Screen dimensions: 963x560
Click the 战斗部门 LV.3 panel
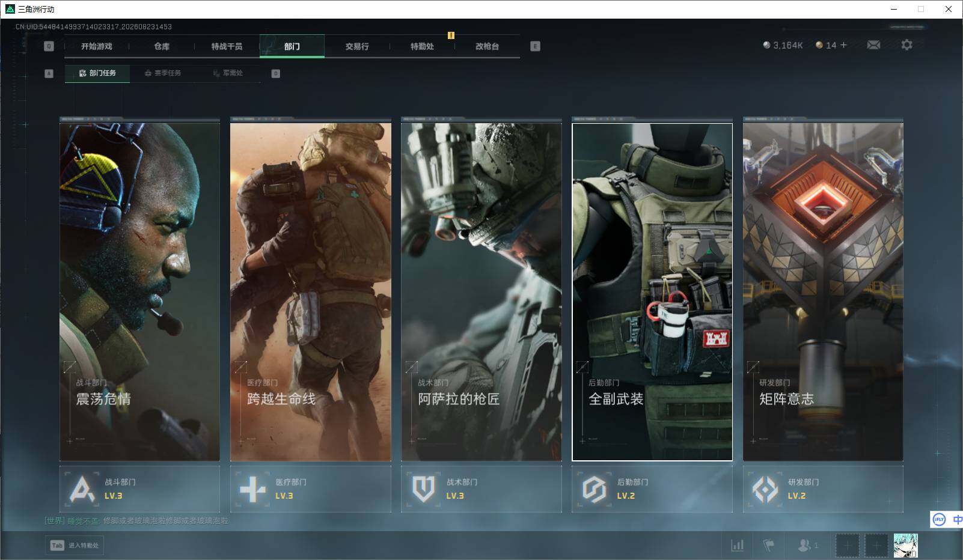tap(139, 489)
